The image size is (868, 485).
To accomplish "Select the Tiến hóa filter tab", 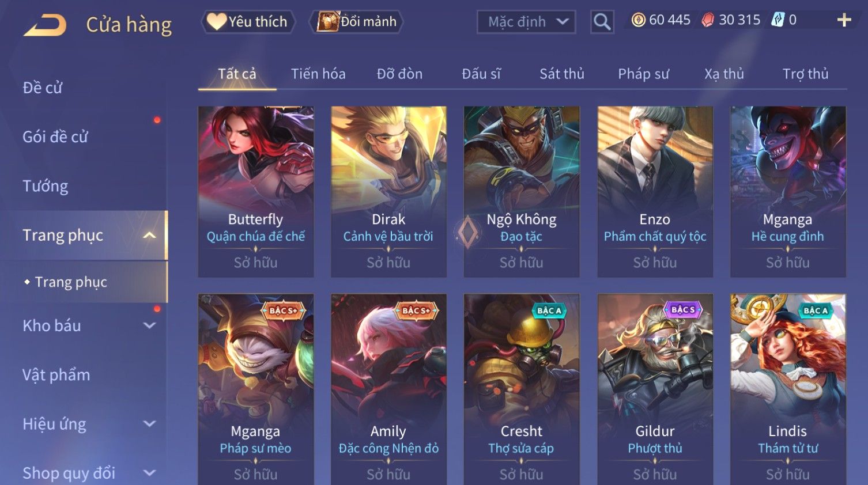I will click(318, 74).
